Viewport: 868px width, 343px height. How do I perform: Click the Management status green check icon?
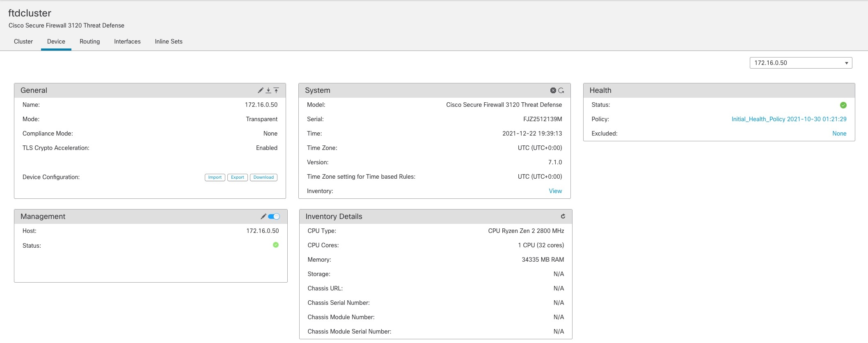tap(276, 245)
